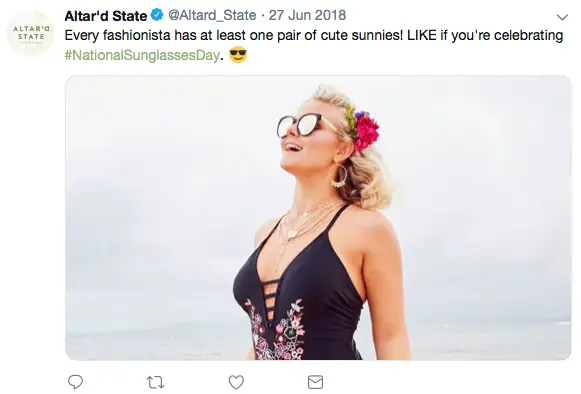Screen dimensions: 581x394
Task: Like the tweet with the heart icon
Action: 236,382
